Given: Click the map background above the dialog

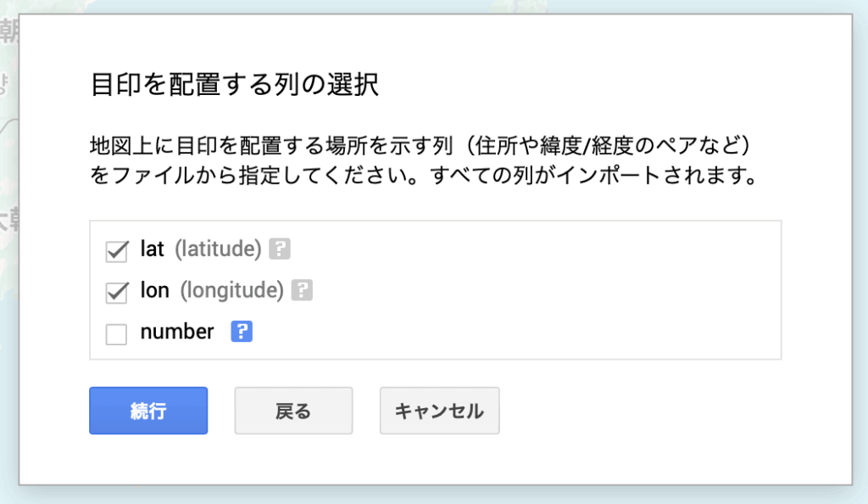Looking at the screenshot, I should coord(424,6).
